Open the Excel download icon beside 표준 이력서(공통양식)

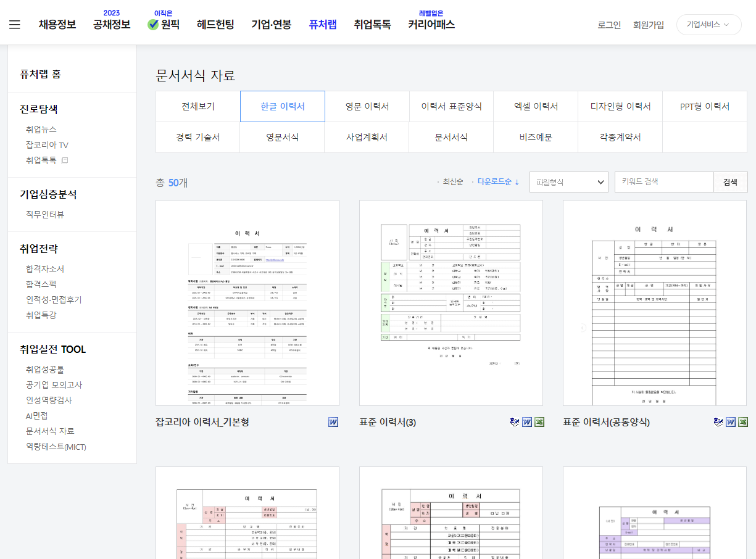(x=743, y=422)
